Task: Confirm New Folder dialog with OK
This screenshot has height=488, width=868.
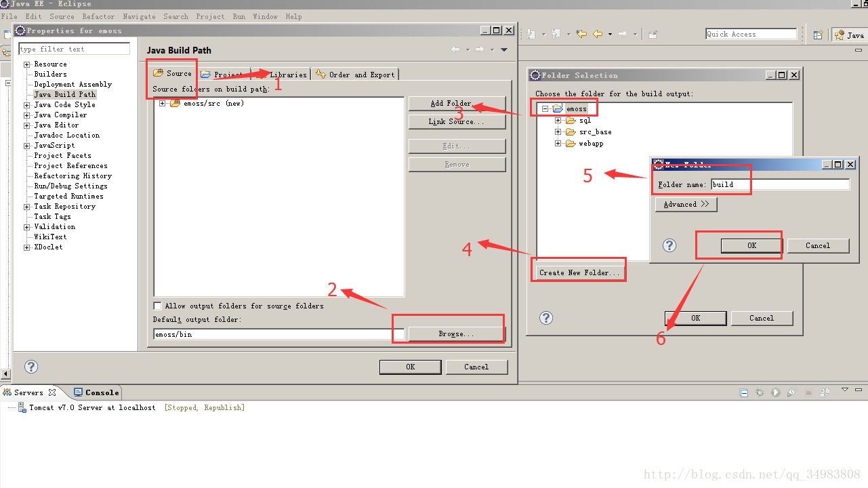Action: point(751,245)
